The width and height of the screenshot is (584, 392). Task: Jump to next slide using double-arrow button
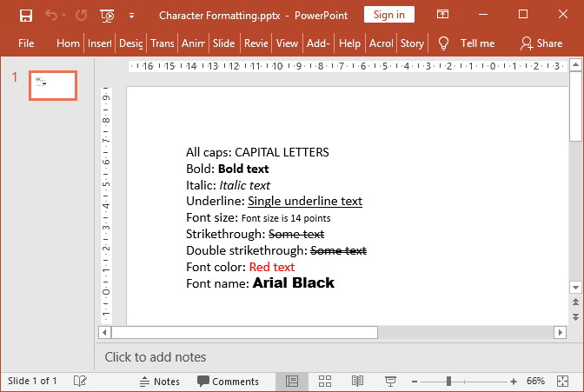point(574,316)
